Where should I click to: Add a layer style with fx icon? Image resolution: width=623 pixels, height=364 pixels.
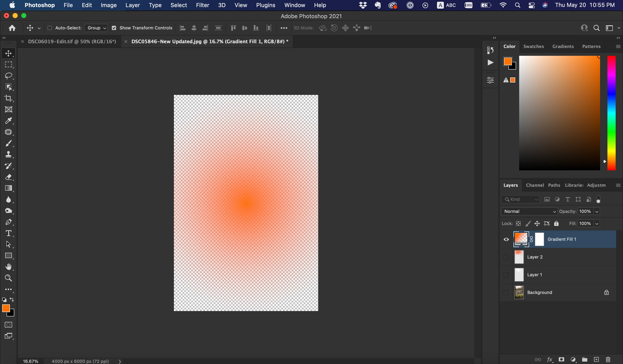[x=550, y=359]
